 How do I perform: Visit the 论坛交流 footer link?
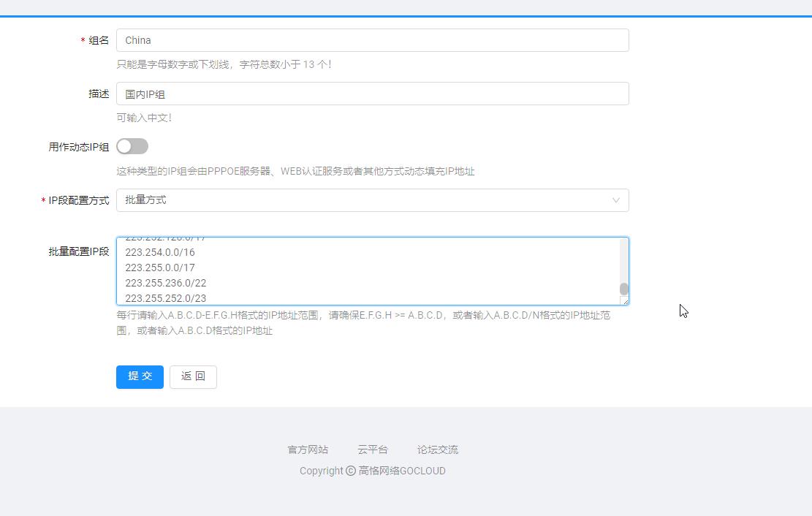(x=438, y=449)
